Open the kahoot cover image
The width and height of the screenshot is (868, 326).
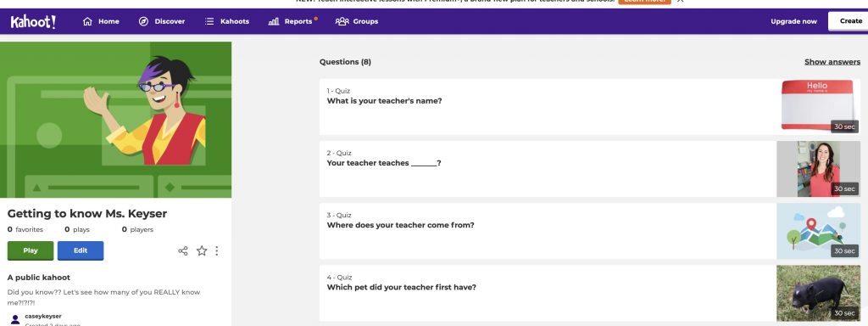115,120
